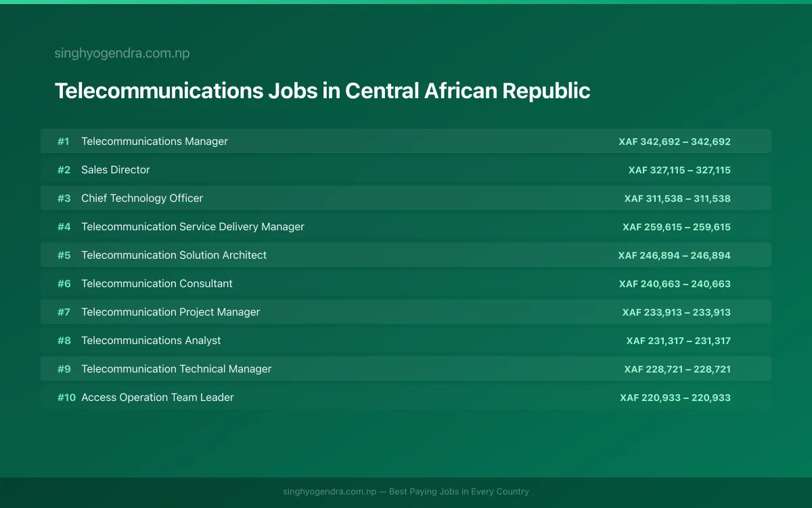This screenshot has height=508, width=812.
Task: Click Telecommunications Analyst job title
Action: pos(151,341)
